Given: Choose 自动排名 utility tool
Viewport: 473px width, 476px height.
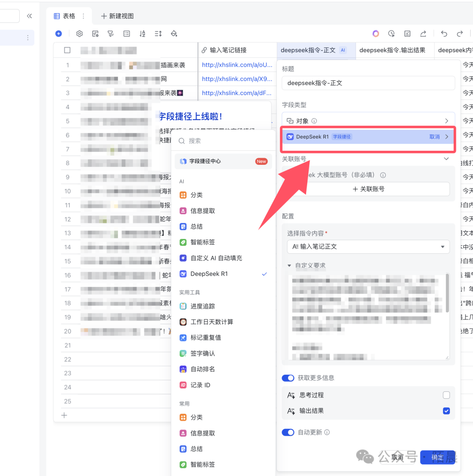Looking at the screenshot, I should [223, 369].
